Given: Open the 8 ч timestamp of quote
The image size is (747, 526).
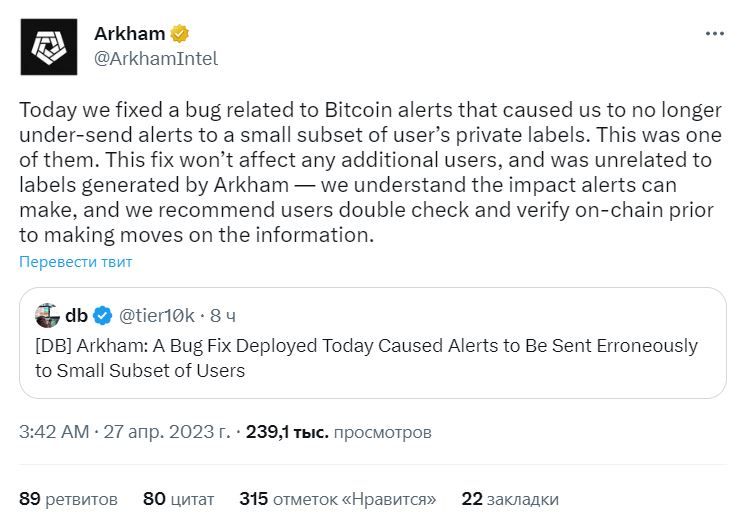Looking at the screenshot, I should [x=223, y=315].
